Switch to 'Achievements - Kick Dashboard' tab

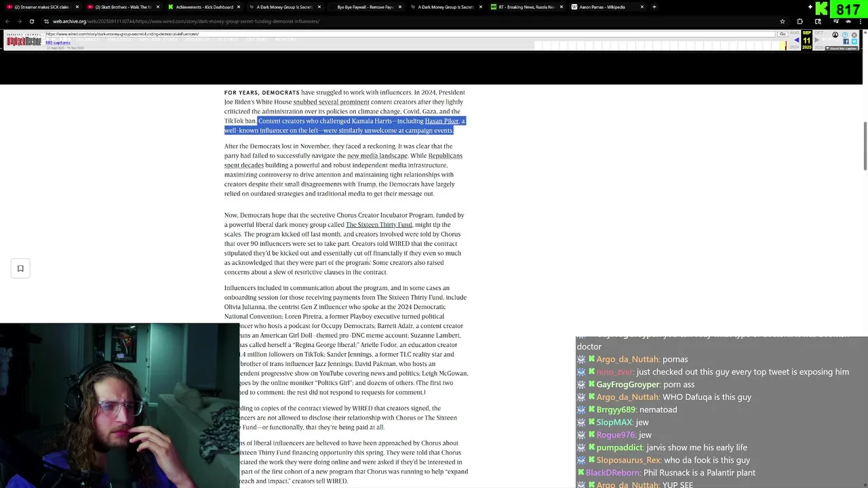click(203, 7)
